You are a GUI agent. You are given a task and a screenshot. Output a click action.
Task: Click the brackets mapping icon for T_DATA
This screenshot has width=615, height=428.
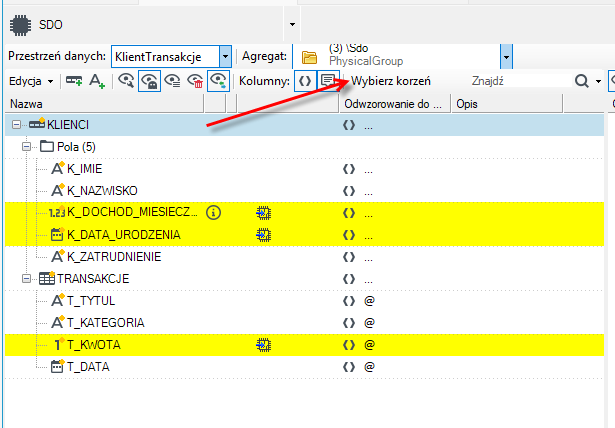click(x=349, y=367)
